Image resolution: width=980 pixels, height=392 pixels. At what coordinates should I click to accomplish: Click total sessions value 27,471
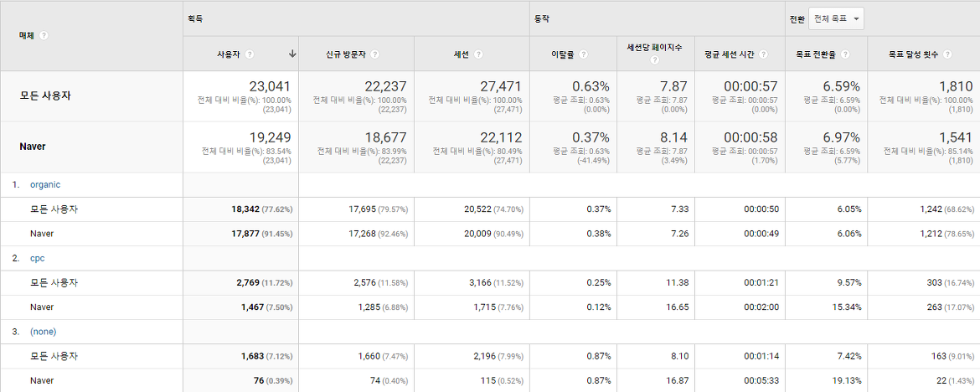(x=501, y=86)
